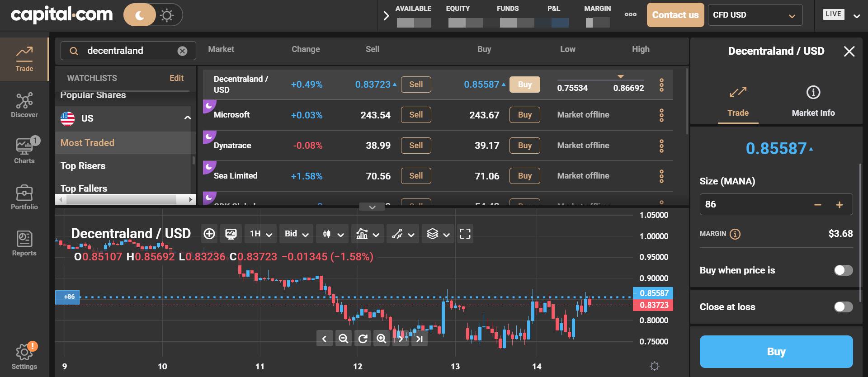Jump chart to latest bar
This screenshot has height=377, width=868.
pyautogui.click(x=420, y=339)
